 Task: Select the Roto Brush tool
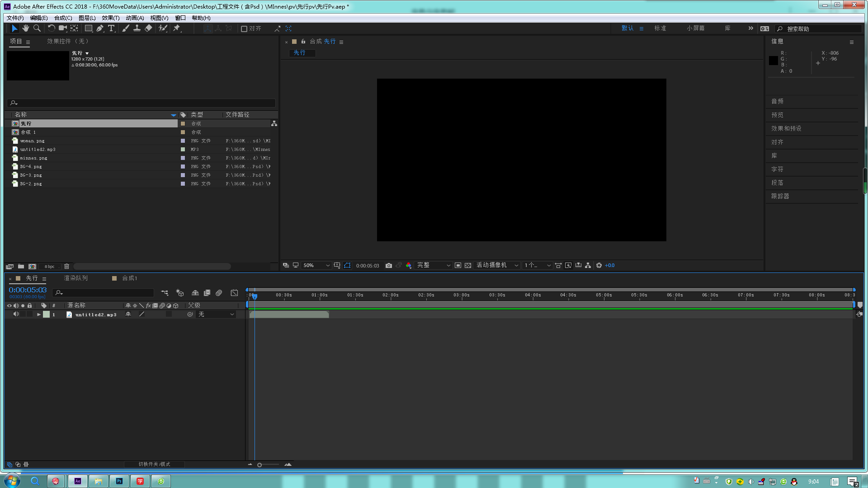coord(163,28)
